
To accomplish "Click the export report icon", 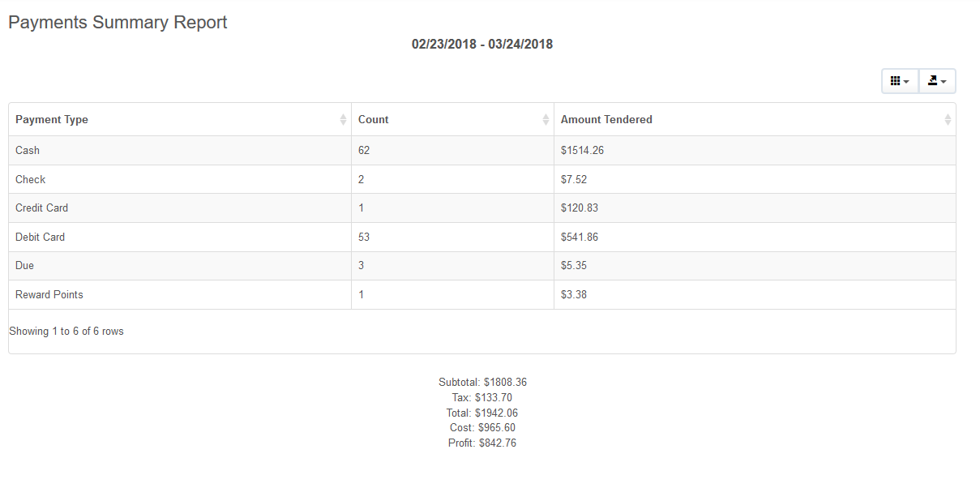I will [933, 80].
